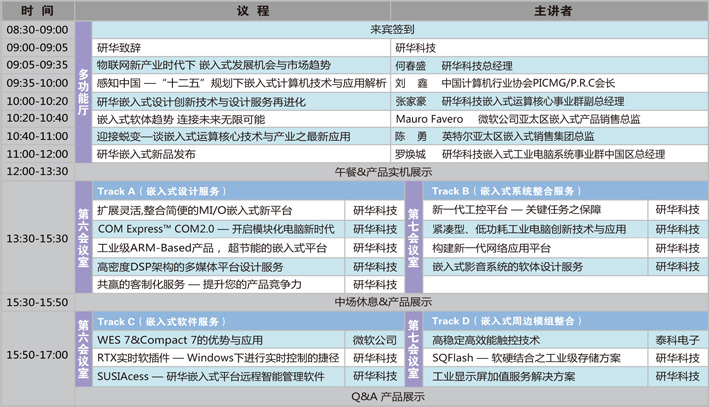The height and width of the screenshot is (407, 710).
Task: Click 感知中国 十二五 agenda row
Action: pyautogui.click(x=241, y=83)
